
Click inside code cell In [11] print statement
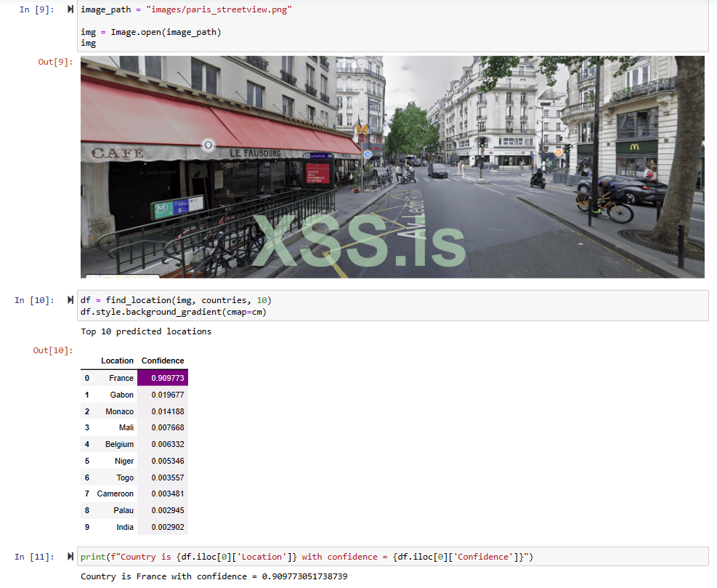click(307, 557)
